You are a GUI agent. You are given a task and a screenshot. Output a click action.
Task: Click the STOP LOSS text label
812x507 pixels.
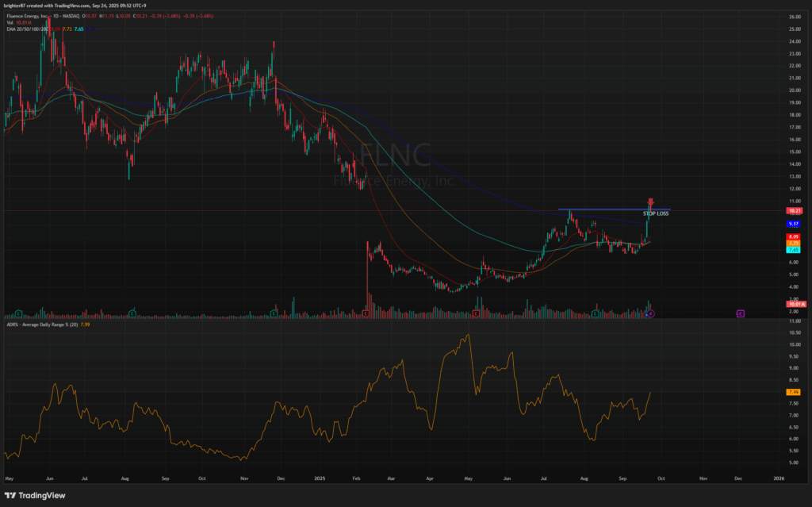coord(656,213)
